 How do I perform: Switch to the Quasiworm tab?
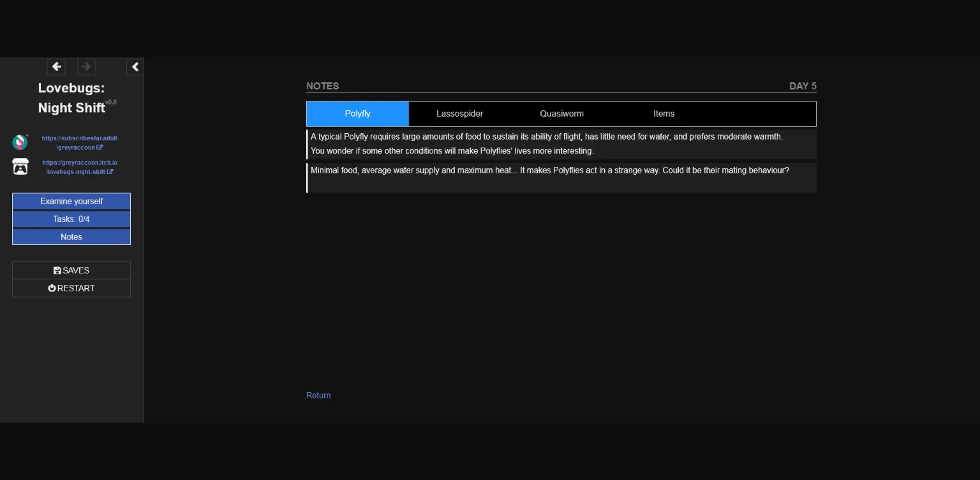[x=561, y=113]
